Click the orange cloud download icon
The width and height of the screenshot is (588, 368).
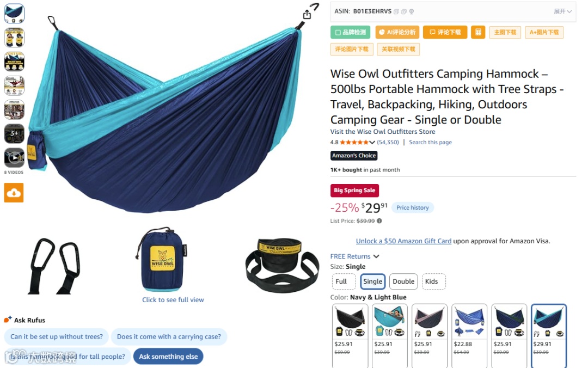click(x=14, y=193)
